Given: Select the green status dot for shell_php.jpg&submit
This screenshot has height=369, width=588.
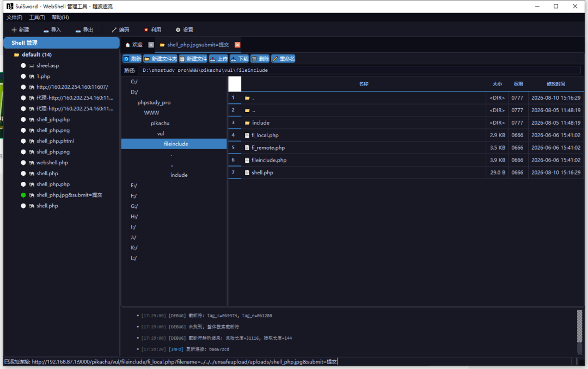Looking at the screenshot, I should [x=23, y=195].
